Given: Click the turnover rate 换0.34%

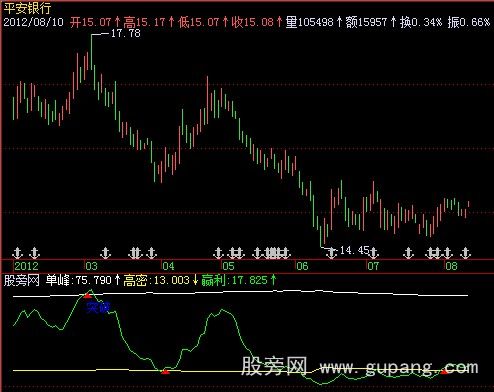Looking at the screenshot, I should point(421,22).
